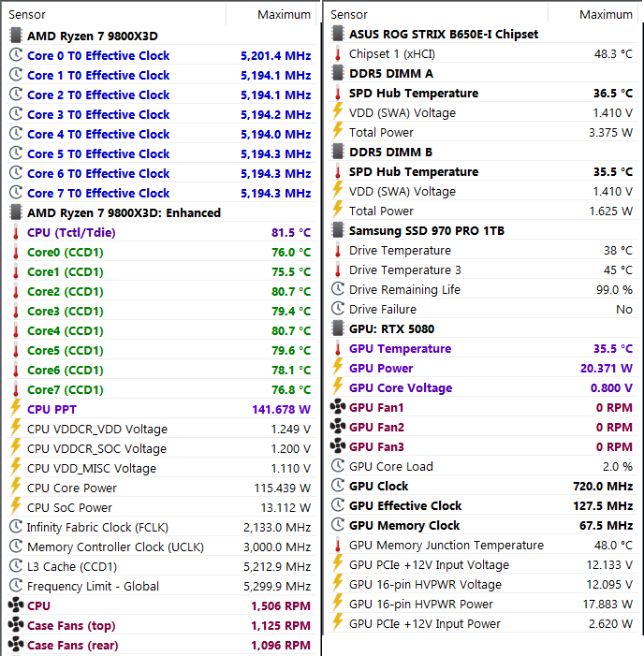Select DIMM A SPD Hub Temperature row
The width and height of the screenshot is (644, 656).
pos(484,93)
